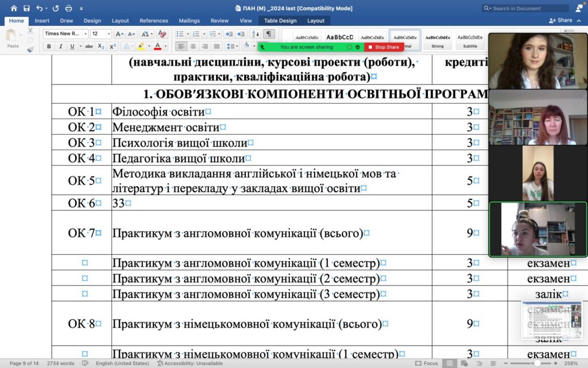Click the Stop Share button

pyautogui.click(x=384, y=47)
